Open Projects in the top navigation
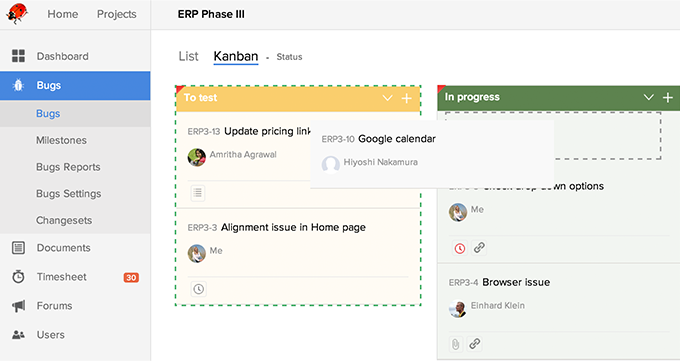 [x=117, y=14]
